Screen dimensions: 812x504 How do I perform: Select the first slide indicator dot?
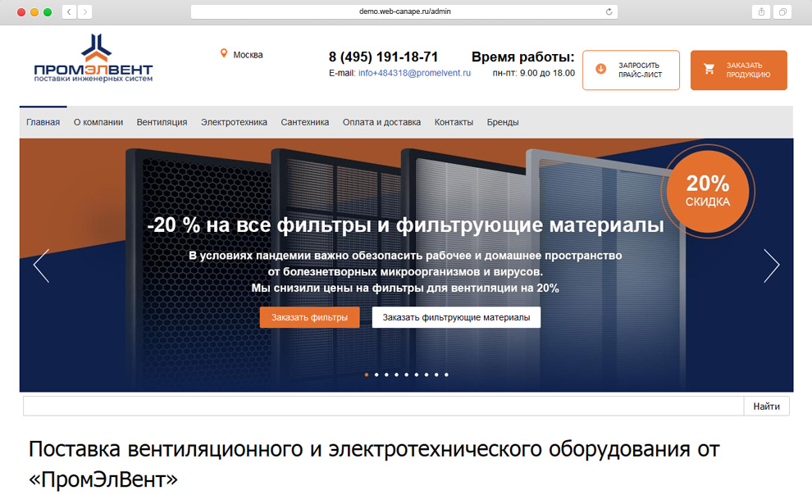point(366,375)
